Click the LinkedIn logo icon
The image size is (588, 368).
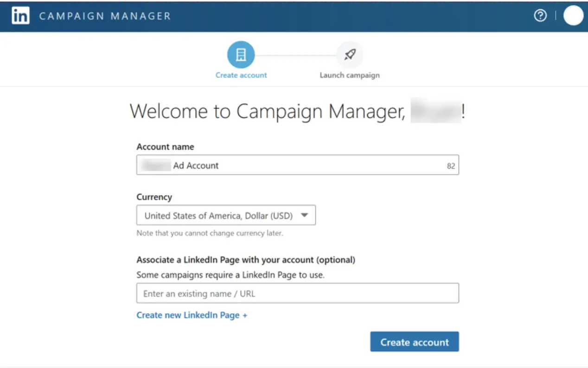(x=20, y=15)
